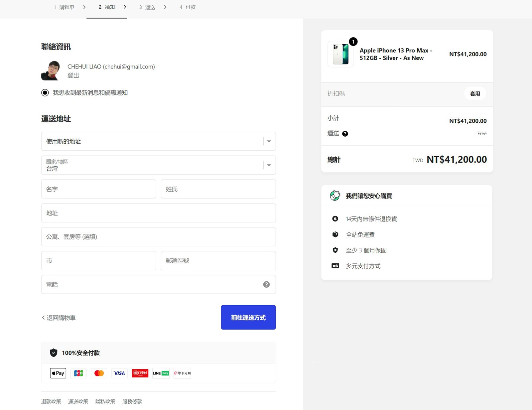This screenshot has width=532, height=410.
Task: Click the Mastercard logo icon
Action: point(99,373)
